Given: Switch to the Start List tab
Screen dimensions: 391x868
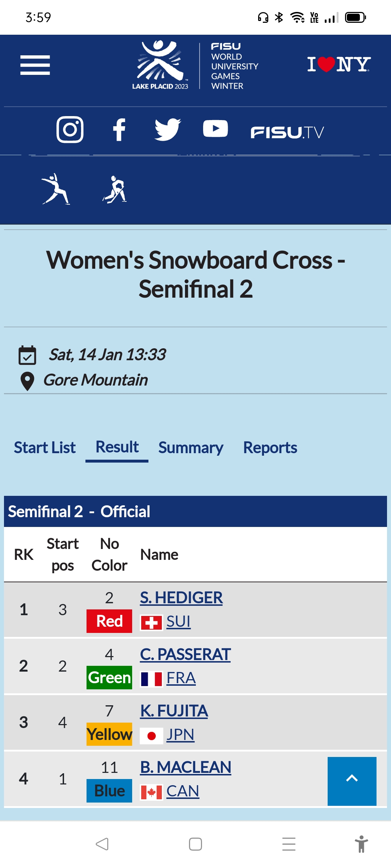Looking at the screenshot, I should (45, 448).
